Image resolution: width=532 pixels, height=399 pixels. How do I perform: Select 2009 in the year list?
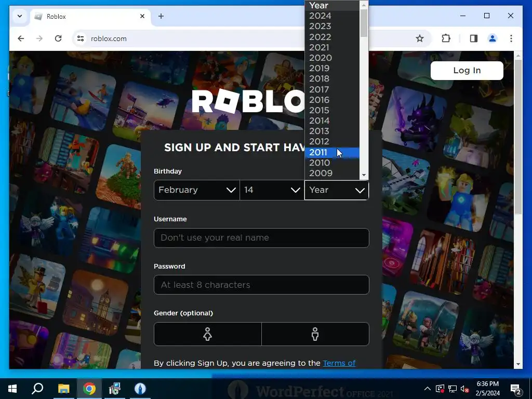(332, 174)
